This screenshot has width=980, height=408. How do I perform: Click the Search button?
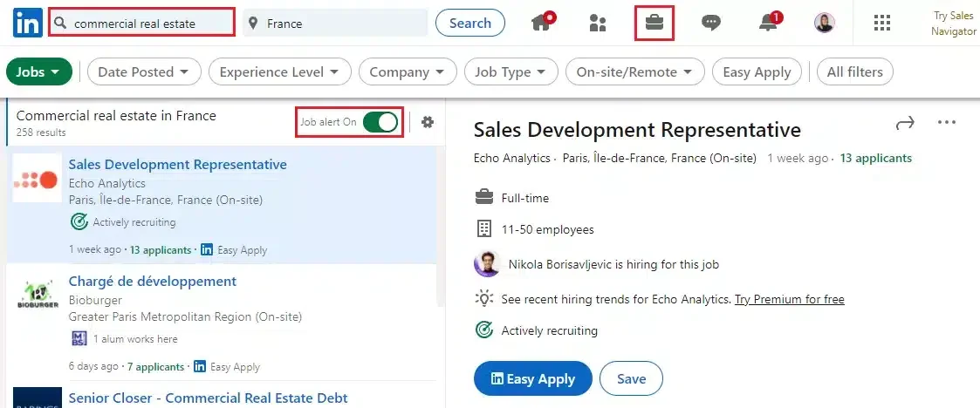(x=470, y=24)
